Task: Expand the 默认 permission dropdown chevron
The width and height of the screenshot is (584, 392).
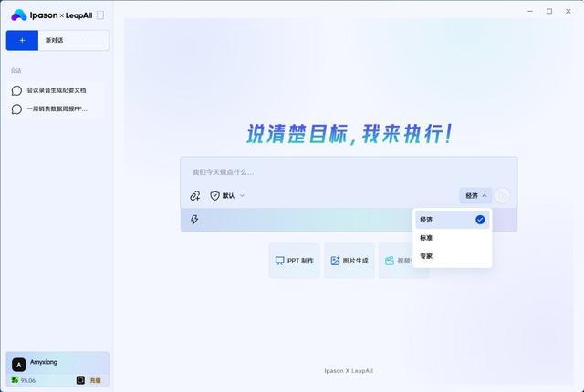Action: [242, 196]
